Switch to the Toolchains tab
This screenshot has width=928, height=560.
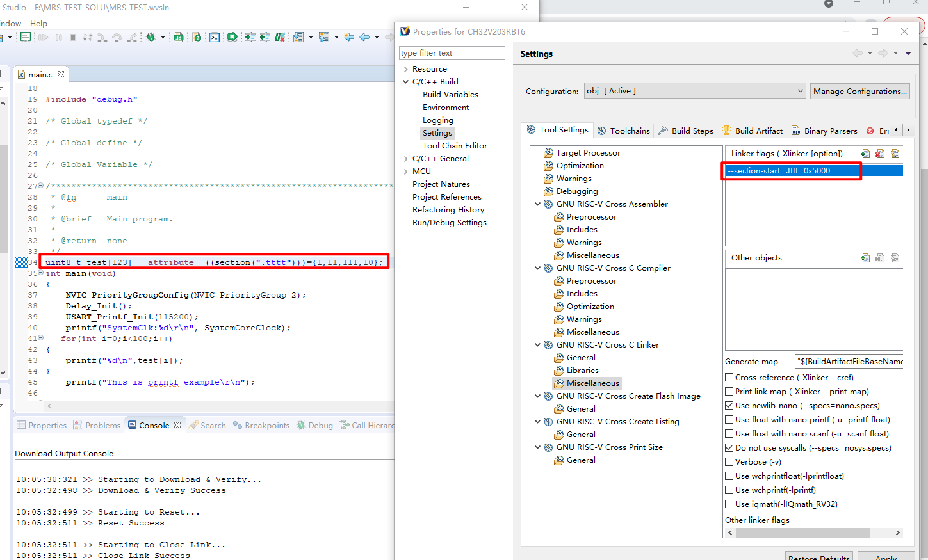coord(623,131)
